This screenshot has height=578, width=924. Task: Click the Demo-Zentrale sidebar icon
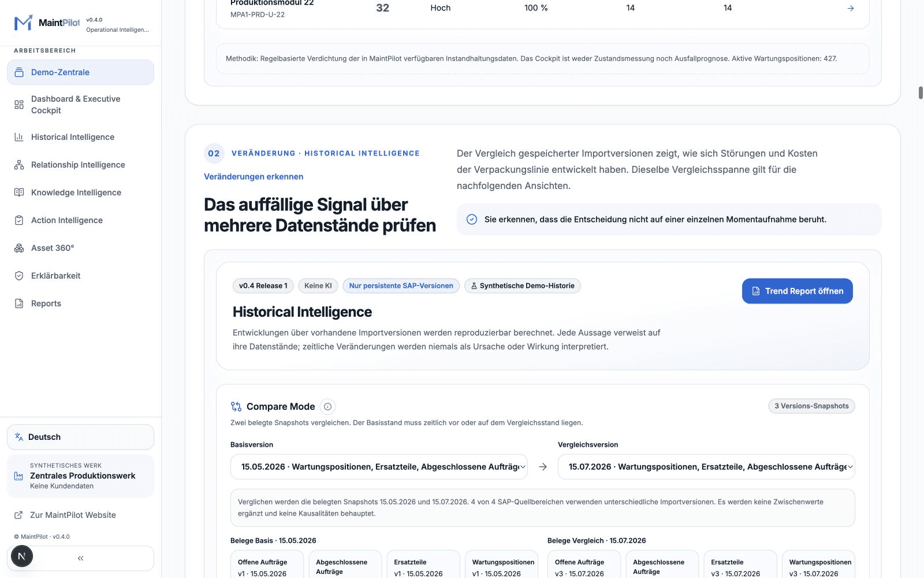click(19, 72)
